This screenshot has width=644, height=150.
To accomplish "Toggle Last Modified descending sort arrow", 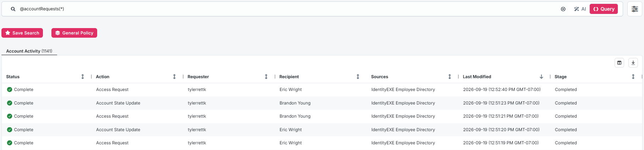I will 542,77.
